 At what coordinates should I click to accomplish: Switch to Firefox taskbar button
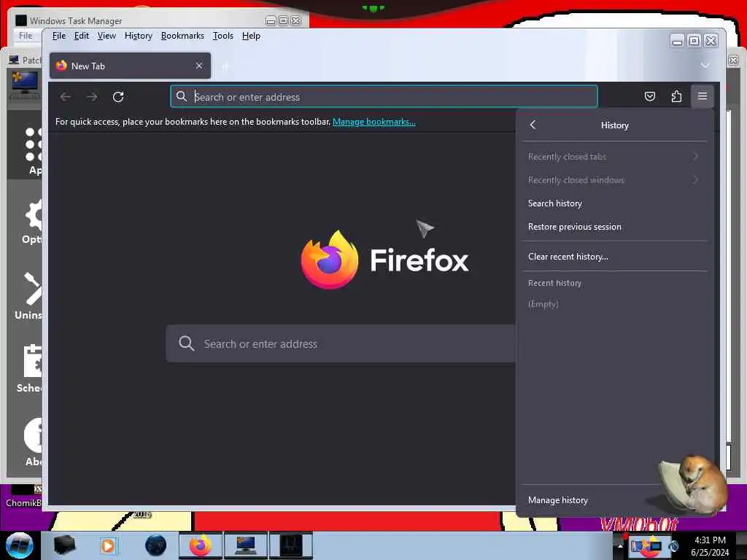(201, 545)
